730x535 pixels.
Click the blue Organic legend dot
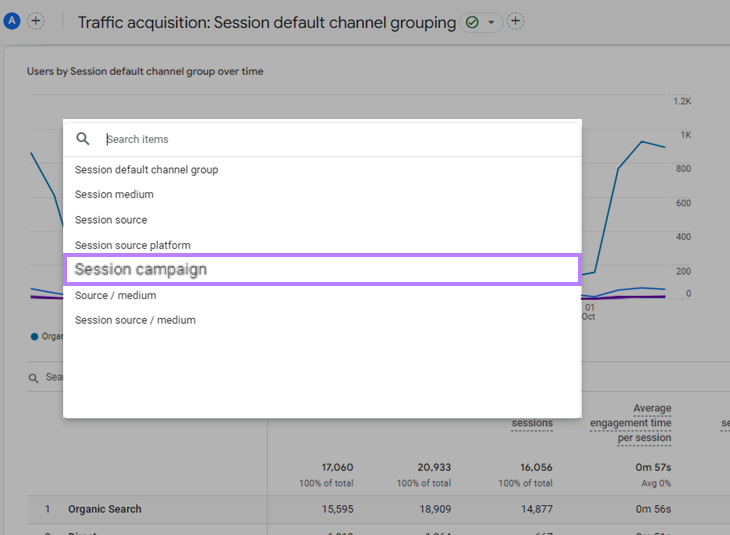35,337
